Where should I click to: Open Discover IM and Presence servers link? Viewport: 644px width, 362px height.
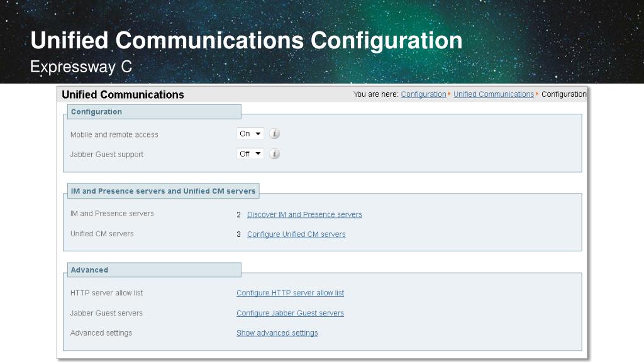tap(304, 215)
